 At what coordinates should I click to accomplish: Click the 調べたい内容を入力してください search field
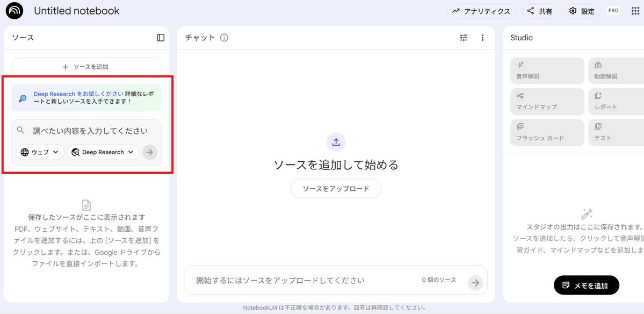[90, 131]
